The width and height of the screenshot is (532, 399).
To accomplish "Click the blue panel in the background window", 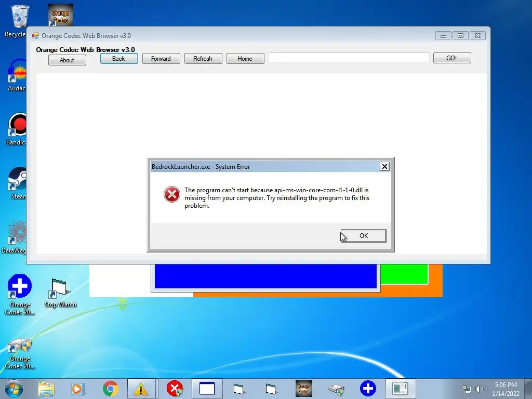I will point(265,276).
